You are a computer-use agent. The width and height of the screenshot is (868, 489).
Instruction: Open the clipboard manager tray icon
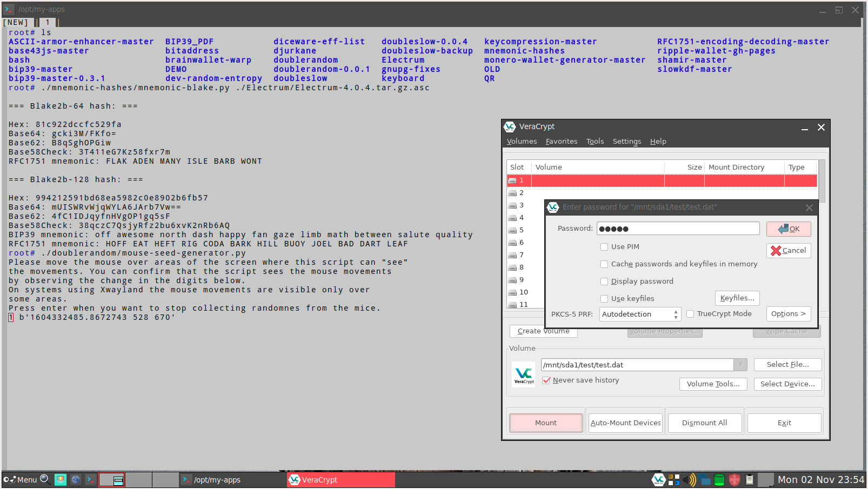pyautogui.click(x=750, y=480)
